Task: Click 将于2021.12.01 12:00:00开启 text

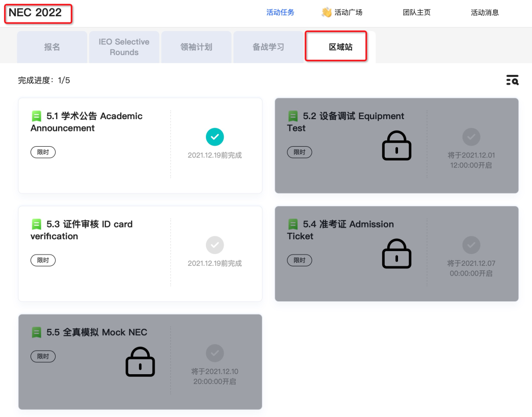Action: pyautogui.click(x=471, y=160)
